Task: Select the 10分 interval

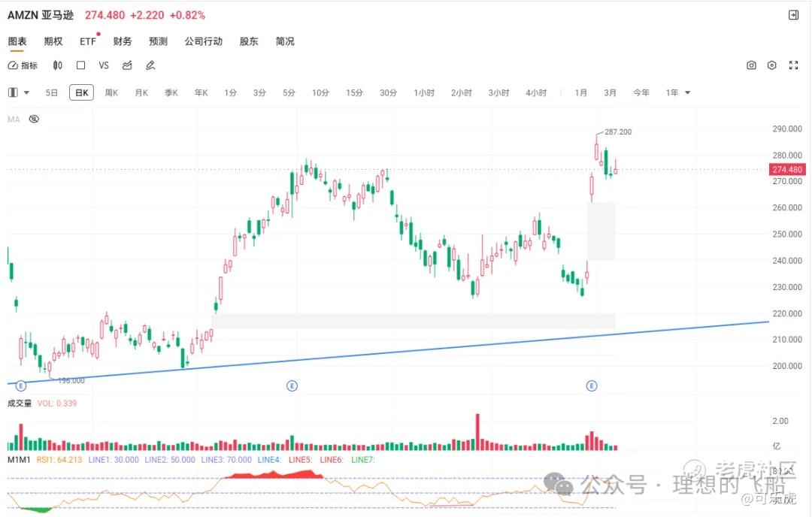Action: coord(320,92)
